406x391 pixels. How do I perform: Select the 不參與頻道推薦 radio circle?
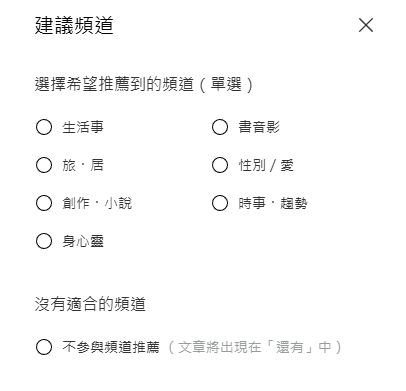[x=44, y=347]
